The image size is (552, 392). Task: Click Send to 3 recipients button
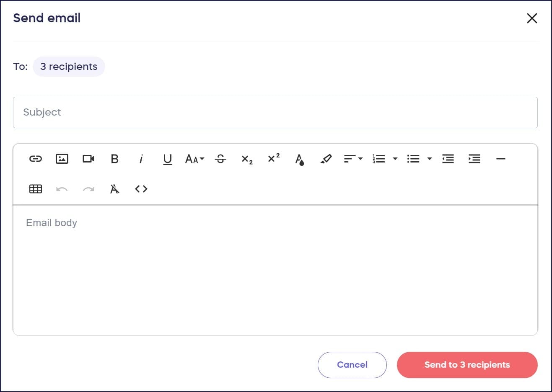point(467,365)
